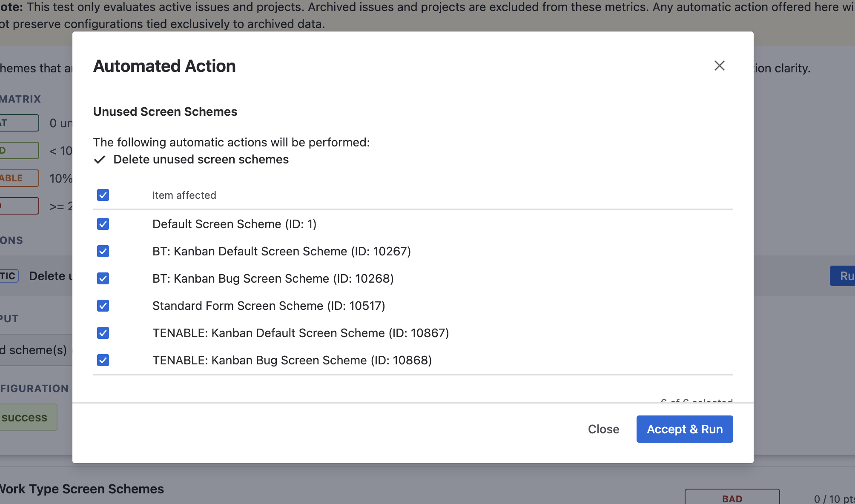Click the TENABLE: Kanban Bug Screen Scheme label
The height and width of the screenshot is (504, 855).
(292, 360)
